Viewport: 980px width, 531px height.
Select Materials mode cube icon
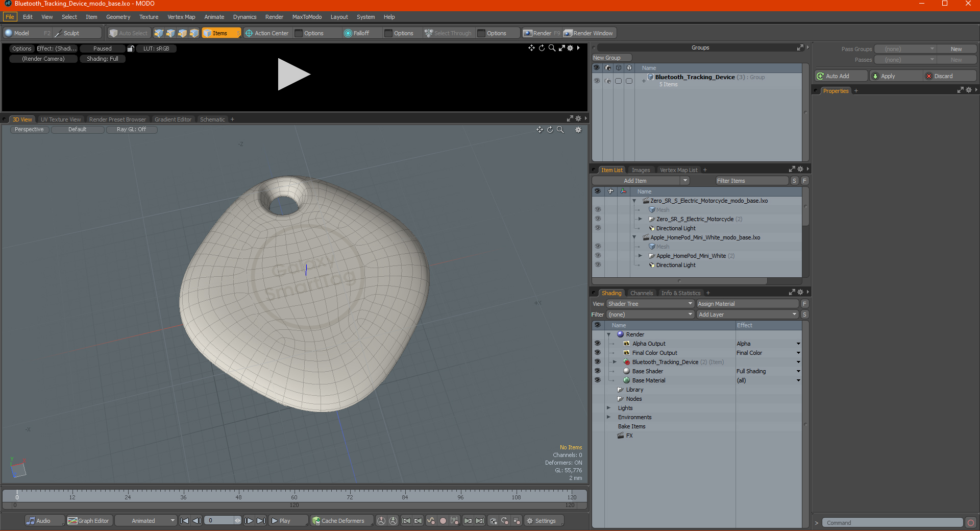194,33
